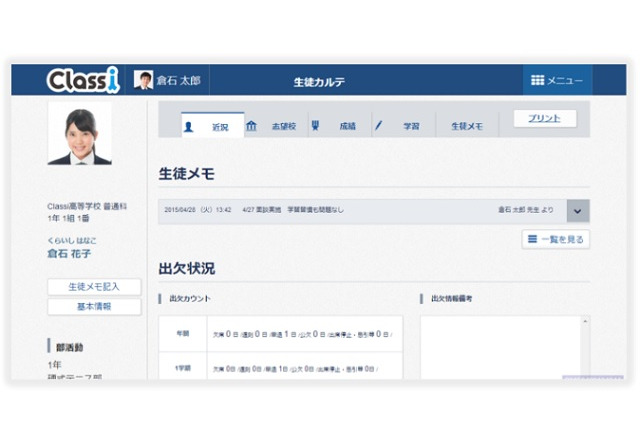640x426 pixels.
Task: Click the 生徒メモ記入 button
Action: (94, 286)
